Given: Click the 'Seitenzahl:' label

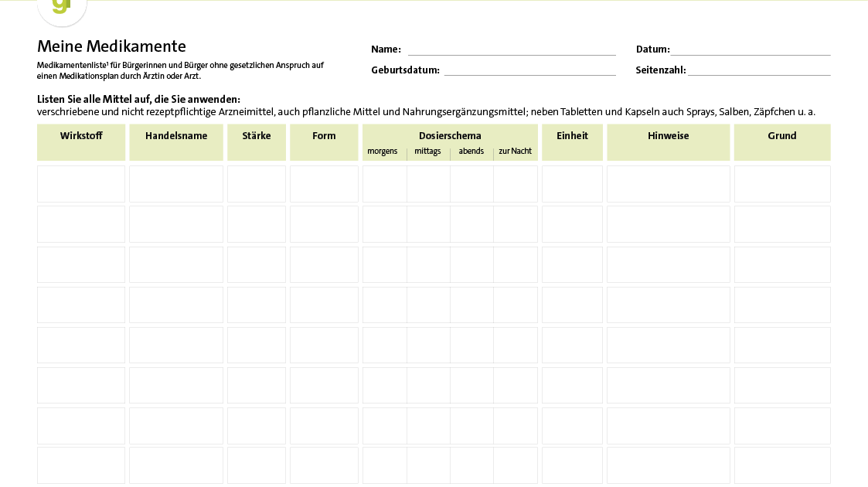Looking at the screenshot, I should 660,70.
